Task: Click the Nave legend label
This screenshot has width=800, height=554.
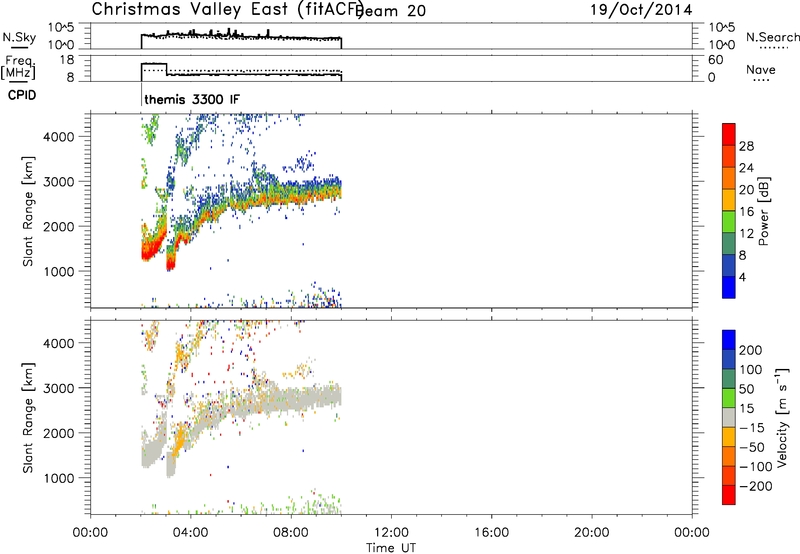Action: pyautogui.click(x=760, y=69)
